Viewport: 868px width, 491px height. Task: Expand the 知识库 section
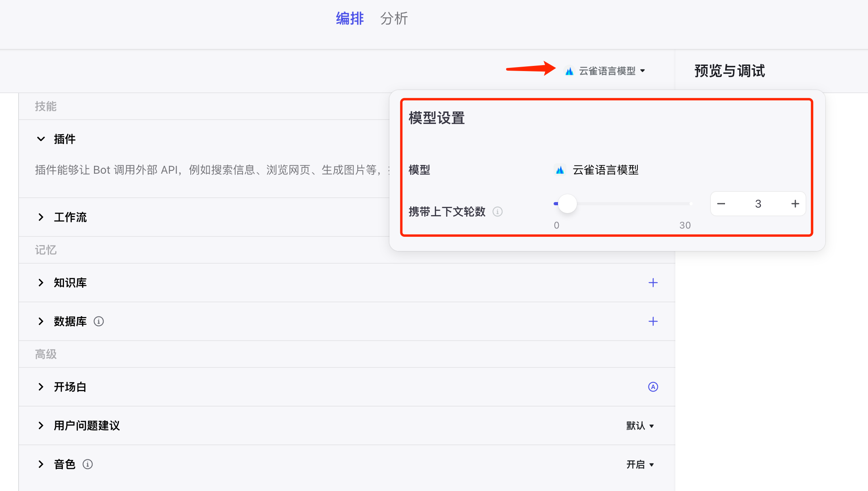[41, 283]
